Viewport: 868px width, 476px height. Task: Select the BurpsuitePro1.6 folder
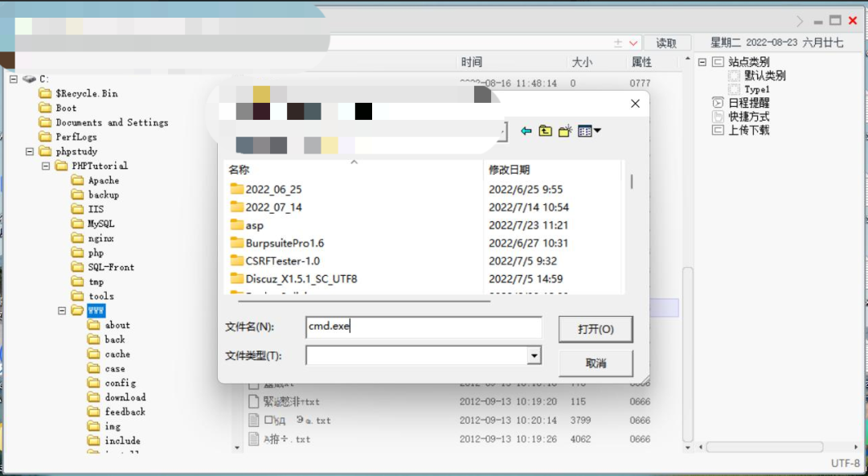tap(277, 243)
